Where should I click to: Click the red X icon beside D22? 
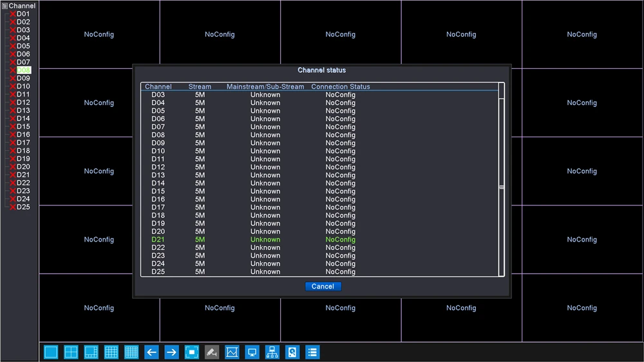pos(13,183)
